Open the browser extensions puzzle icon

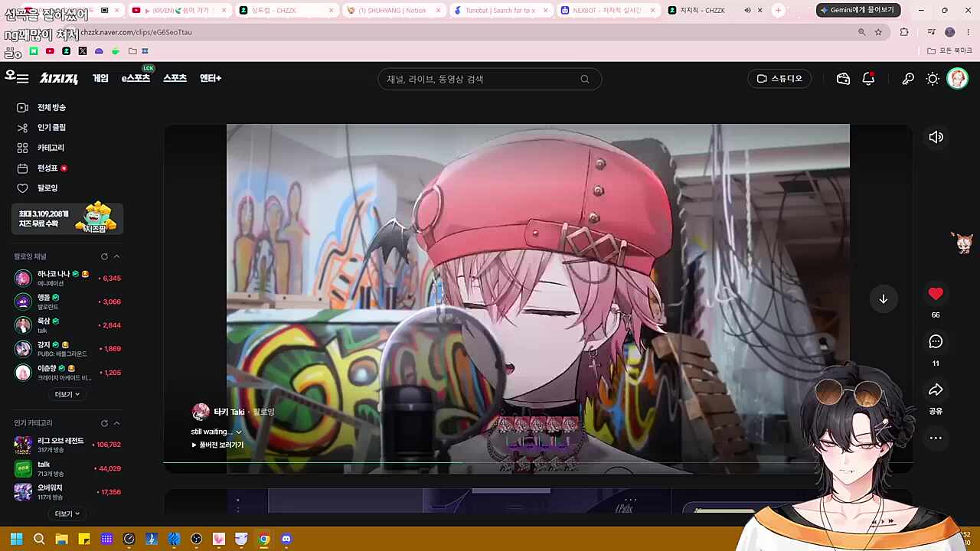[x=904, y=32]
